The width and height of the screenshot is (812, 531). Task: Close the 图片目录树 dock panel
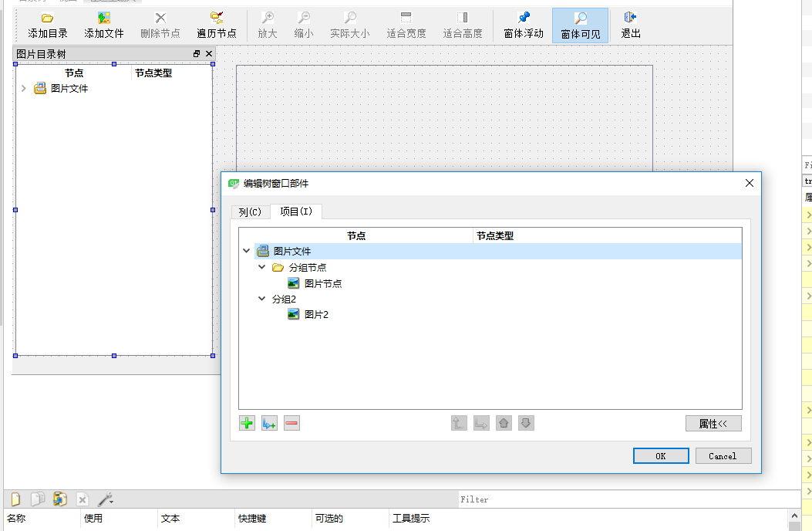point(209,53)
